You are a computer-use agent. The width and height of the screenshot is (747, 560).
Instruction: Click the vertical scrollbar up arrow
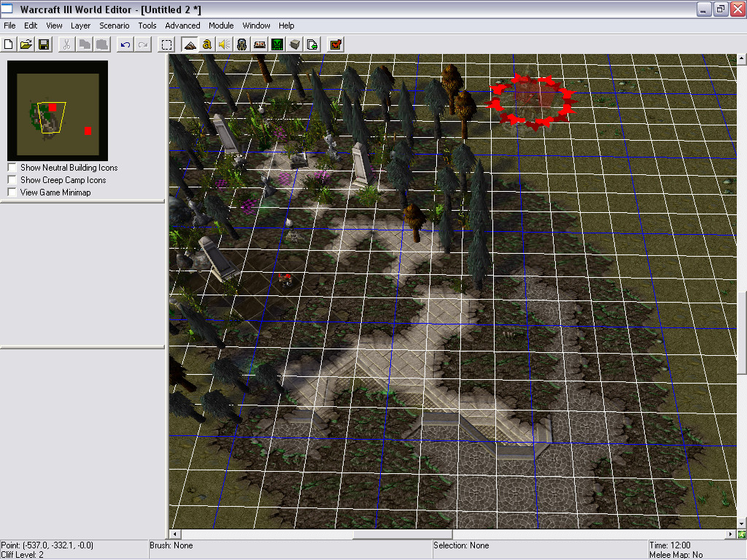pos(742,59)
